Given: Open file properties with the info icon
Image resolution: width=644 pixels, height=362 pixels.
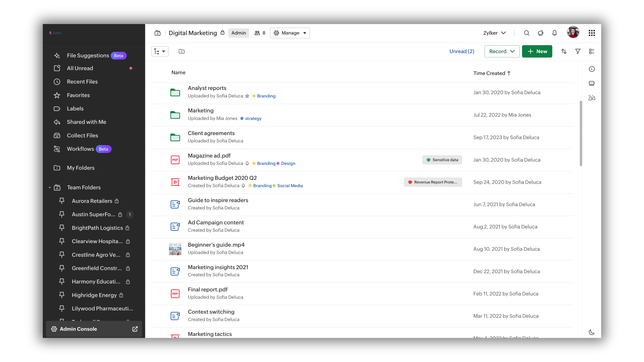Looking at the screenshot, I should point(592,69).
